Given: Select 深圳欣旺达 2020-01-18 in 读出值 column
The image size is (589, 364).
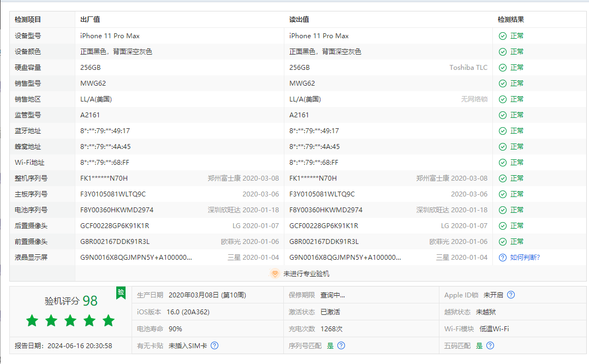Looking at the screenshot, I should [x=452, y=210].
